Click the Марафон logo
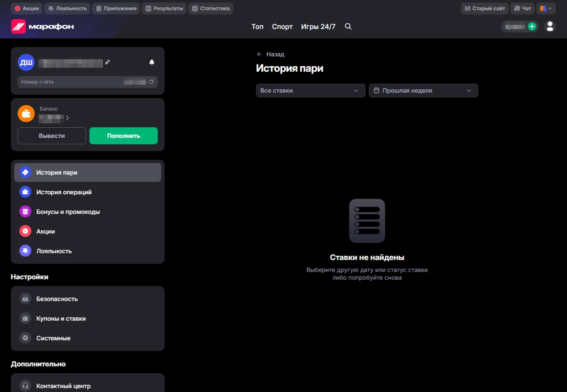Screen dimensions: 567x392 click(42, 26)
